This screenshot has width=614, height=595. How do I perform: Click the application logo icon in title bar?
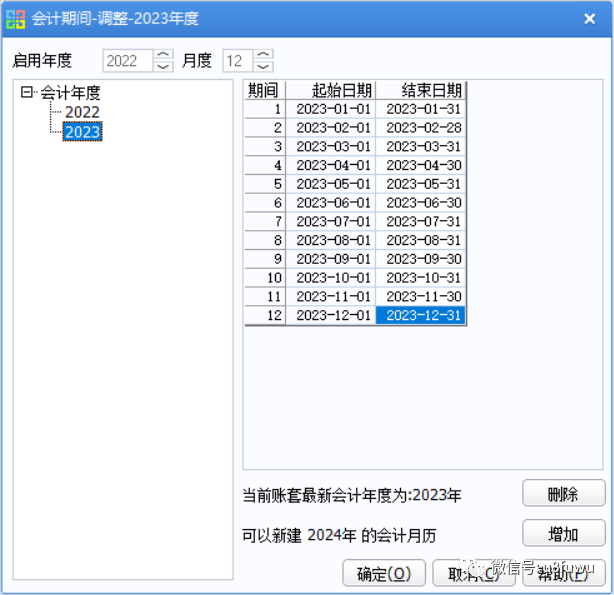[x=16, y=19]
